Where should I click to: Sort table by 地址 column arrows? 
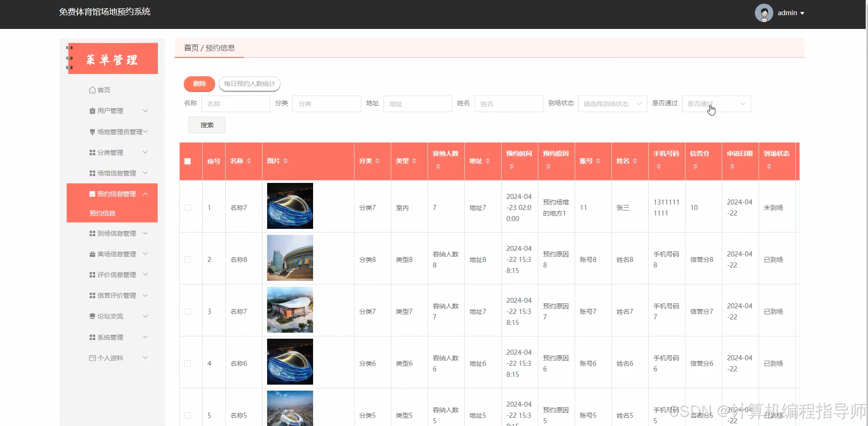488,161
